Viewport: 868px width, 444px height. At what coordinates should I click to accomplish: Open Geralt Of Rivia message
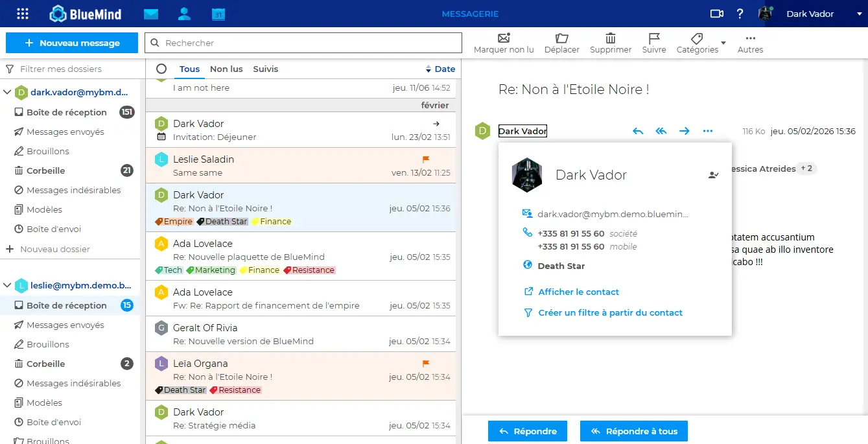pyautogui.click(x=301, y=334)
